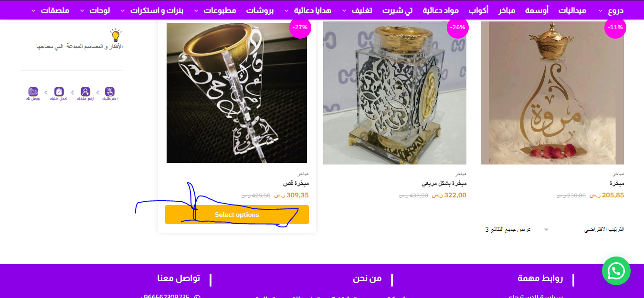This screenshot has width=644, height=298.
Task: Click the Select options button
Action: click(237, 215)
